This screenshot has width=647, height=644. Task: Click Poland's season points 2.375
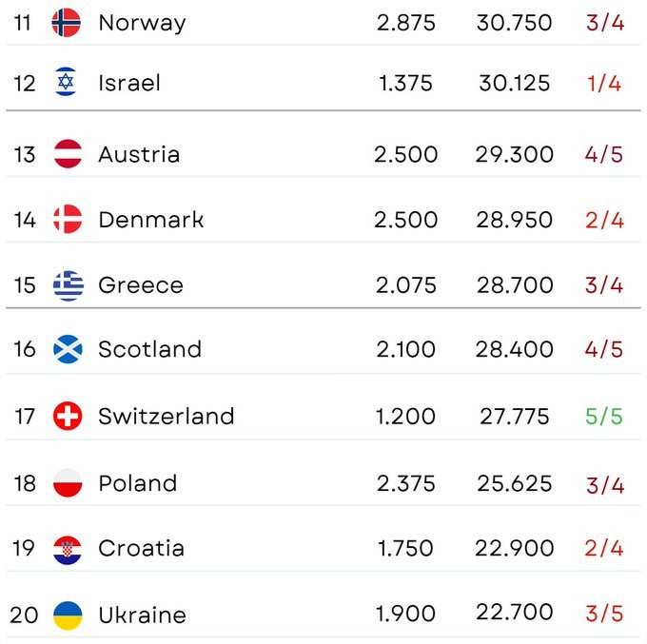[406, 483]
